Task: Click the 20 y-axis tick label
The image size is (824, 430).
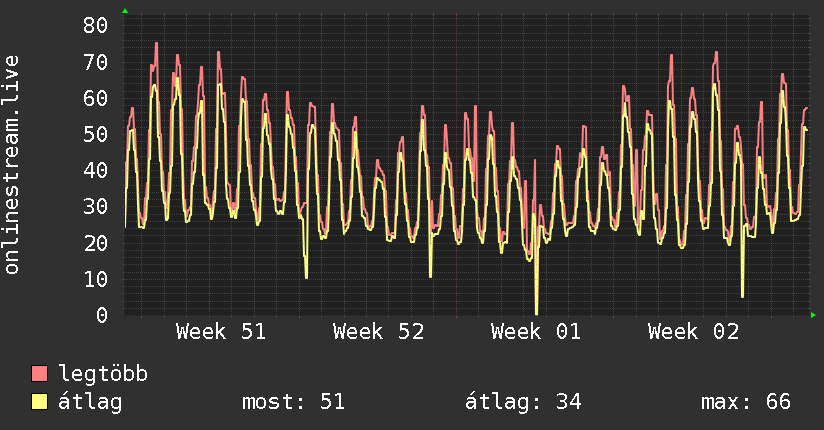Action: [95, 243]
